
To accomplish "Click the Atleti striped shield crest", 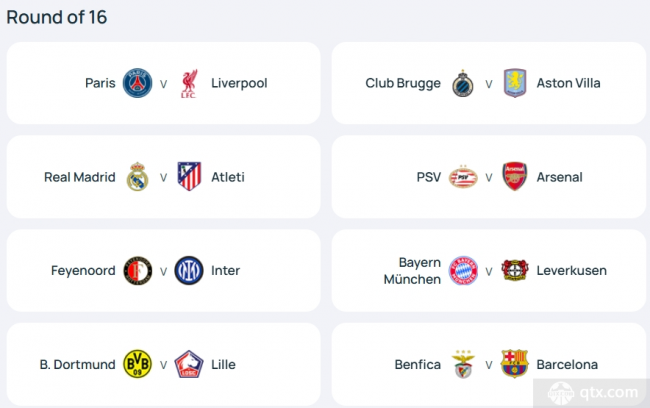I will (x=189, y=176).
